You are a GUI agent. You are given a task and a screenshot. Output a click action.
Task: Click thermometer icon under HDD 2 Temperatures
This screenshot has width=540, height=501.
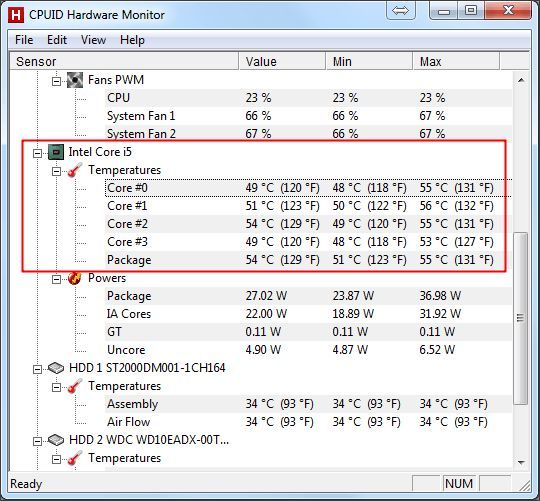pos(75,458)
